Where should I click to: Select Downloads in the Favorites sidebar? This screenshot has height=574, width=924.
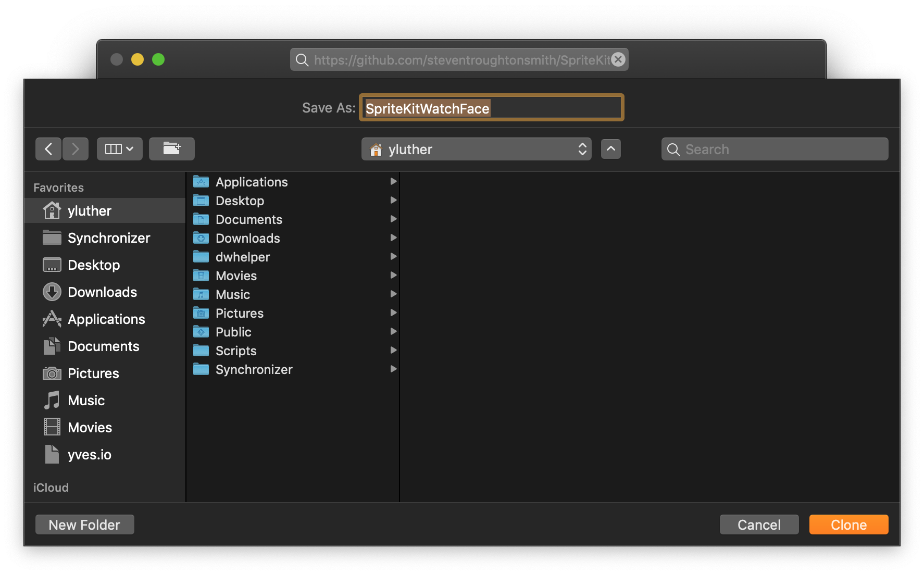click(105, 292)
